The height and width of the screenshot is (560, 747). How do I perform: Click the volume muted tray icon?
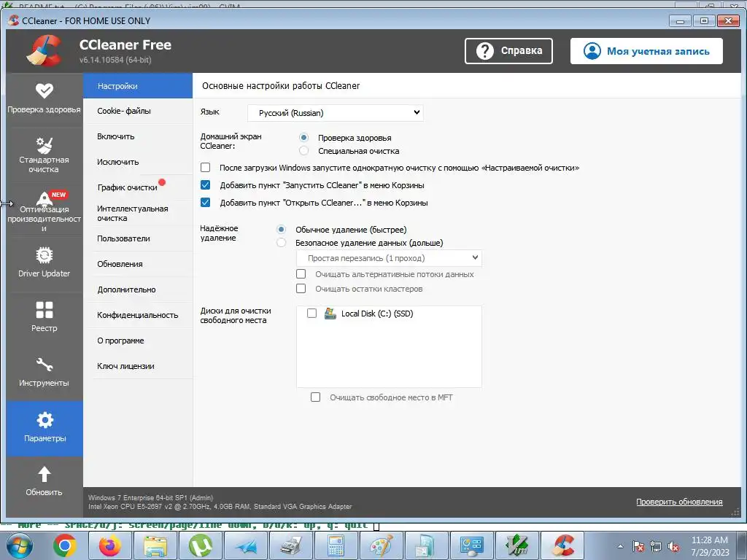point(673,546)
